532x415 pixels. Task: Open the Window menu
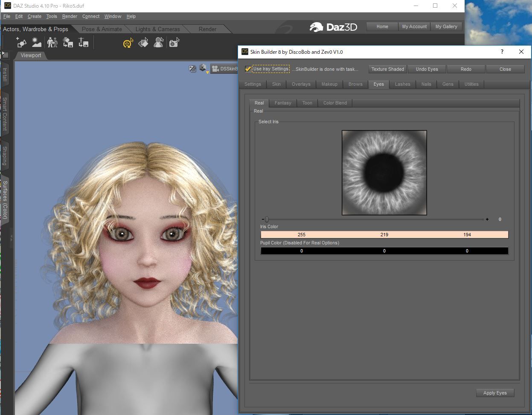(113, 16)
